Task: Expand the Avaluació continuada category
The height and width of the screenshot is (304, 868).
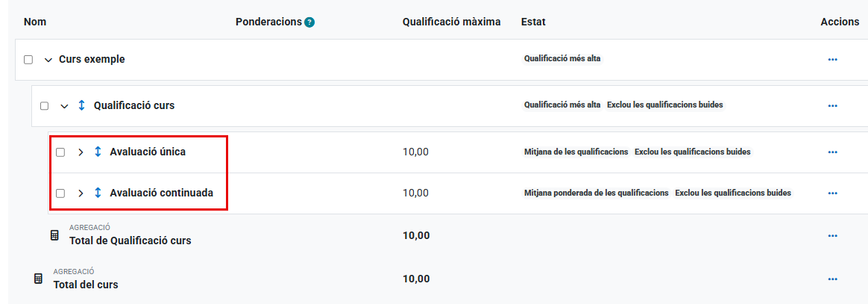Action: pos(81,193)
